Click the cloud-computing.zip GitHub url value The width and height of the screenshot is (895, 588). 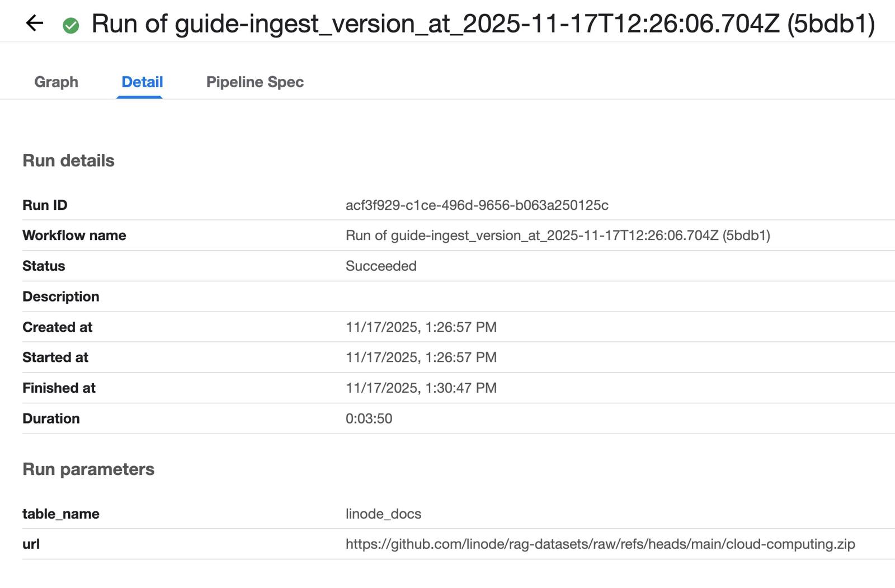(600, 544)
